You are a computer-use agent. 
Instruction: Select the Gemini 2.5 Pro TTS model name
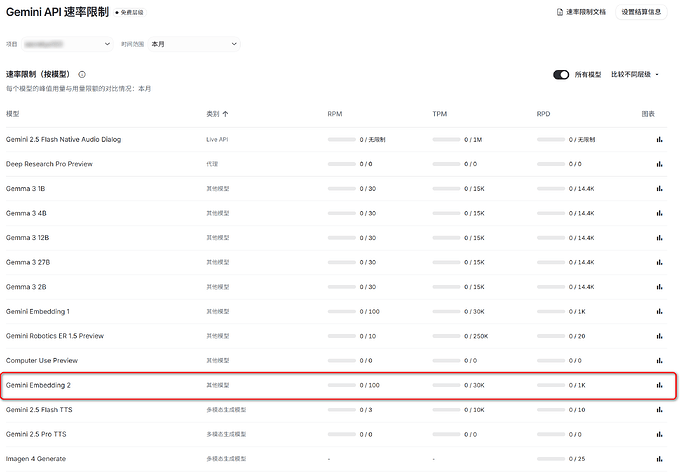click(x=36, y=434)
